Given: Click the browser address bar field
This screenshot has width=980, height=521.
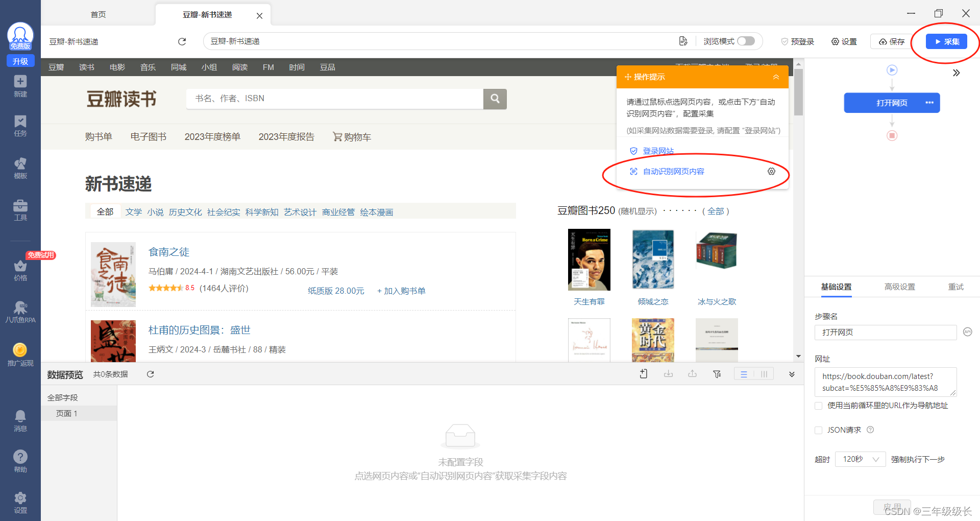Looking at the screenshot, I should pyautogui.click(x=439, y=41).
